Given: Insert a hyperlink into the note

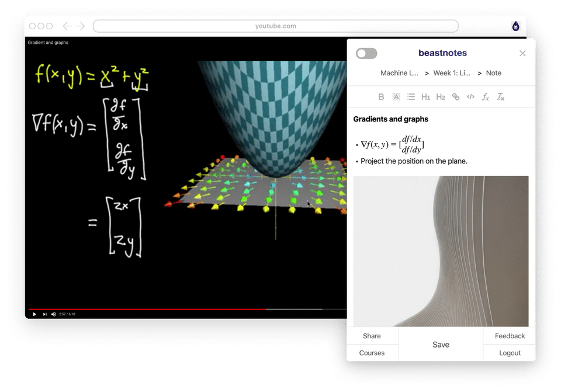Looking at the screenshot, I should tap(455, 97).
